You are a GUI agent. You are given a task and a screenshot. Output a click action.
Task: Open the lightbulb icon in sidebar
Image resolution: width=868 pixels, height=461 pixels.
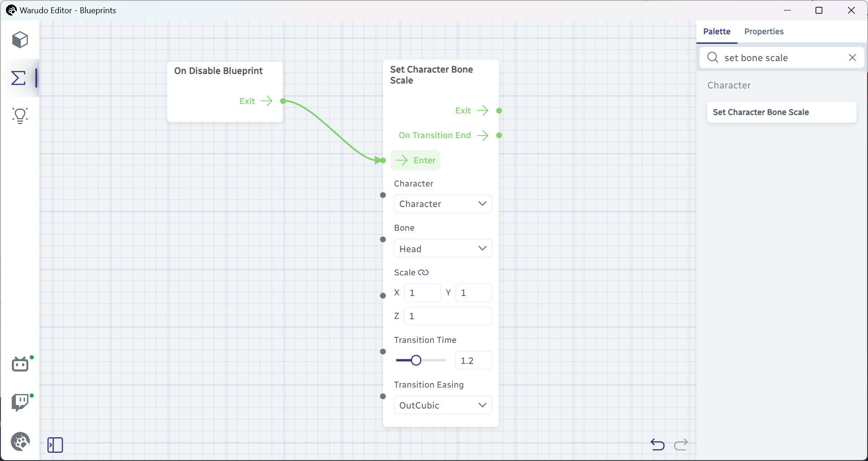pos(20,116)
